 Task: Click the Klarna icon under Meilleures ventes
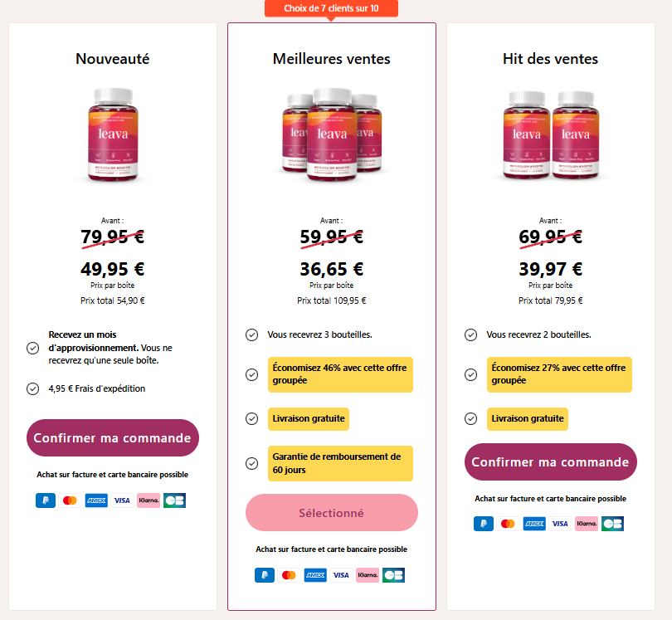click(367, 574)
